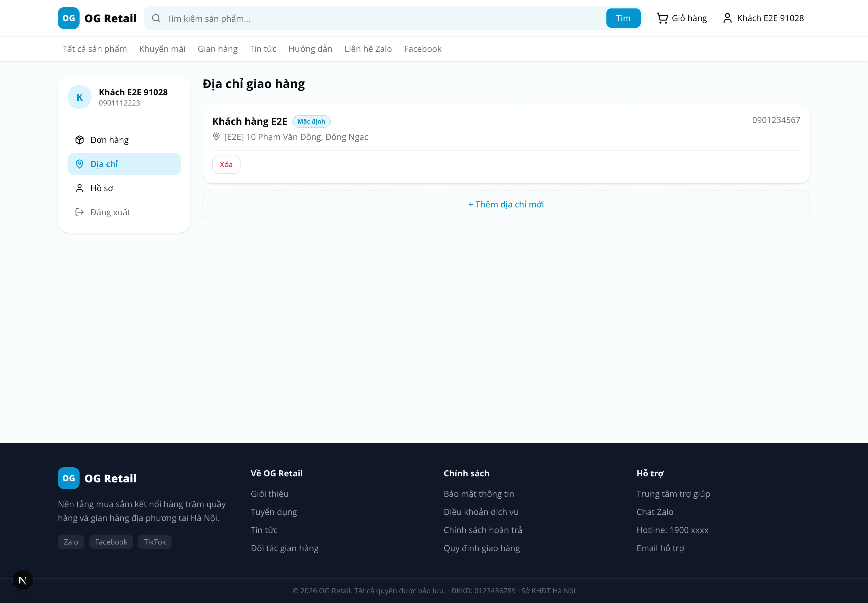868x603 pixels.
Task: Open Điều khoản dịch vụ footer link
Action: pos(481,512)
